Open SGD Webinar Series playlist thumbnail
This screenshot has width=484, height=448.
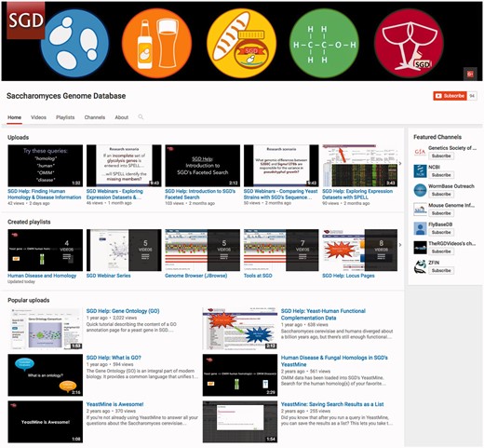point(124,250)
